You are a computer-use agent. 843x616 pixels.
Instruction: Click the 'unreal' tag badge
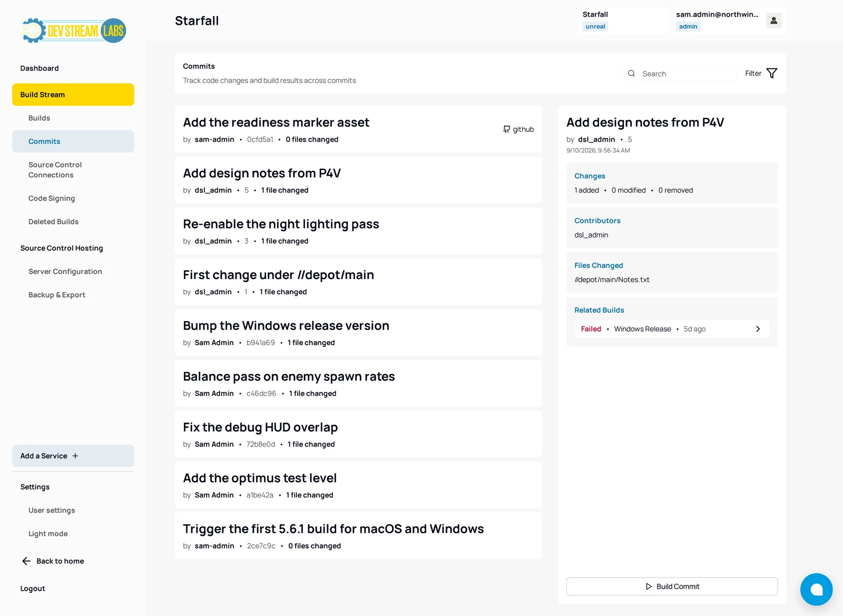[595, 26]
